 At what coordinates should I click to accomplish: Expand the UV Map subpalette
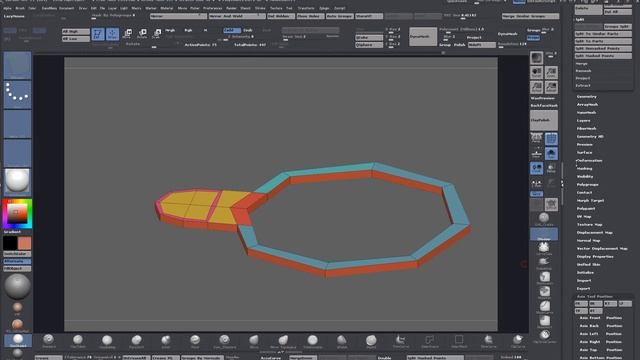(584, 216)
